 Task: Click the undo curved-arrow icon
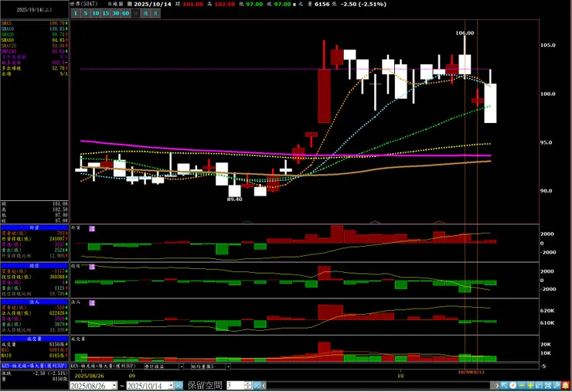tap(540, 386)
